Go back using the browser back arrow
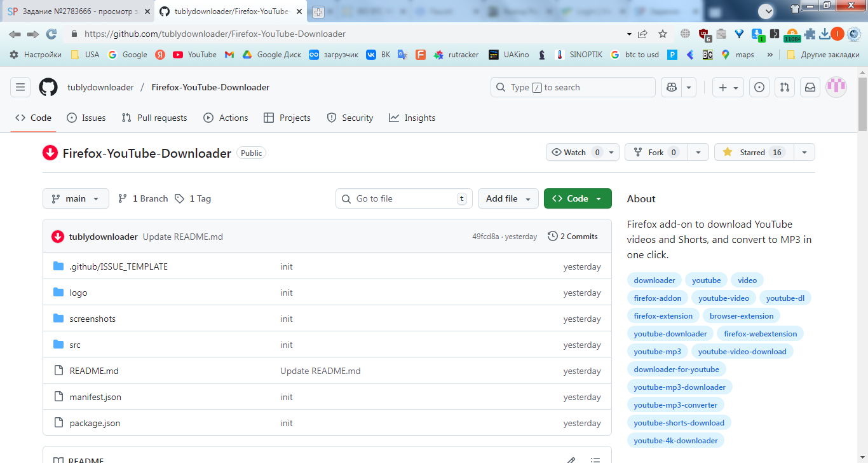Viewport: 868px width, 463px height. pos(15,34)
